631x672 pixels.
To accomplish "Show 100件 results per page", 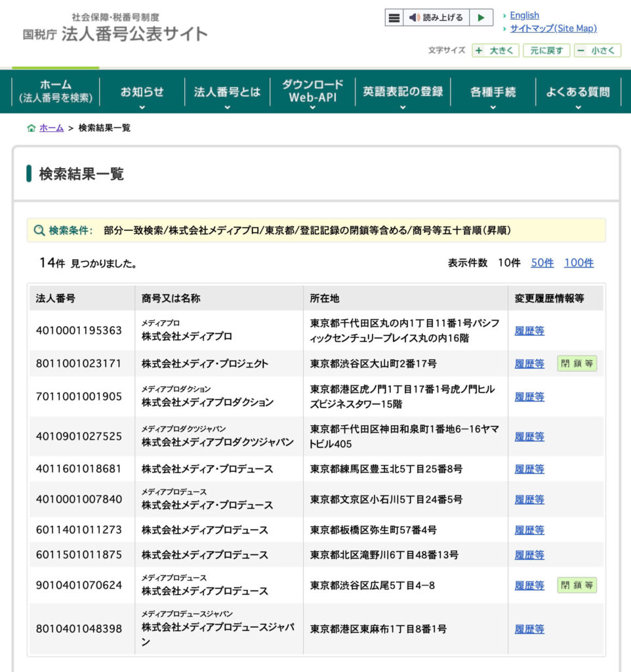I will [579, 262].
